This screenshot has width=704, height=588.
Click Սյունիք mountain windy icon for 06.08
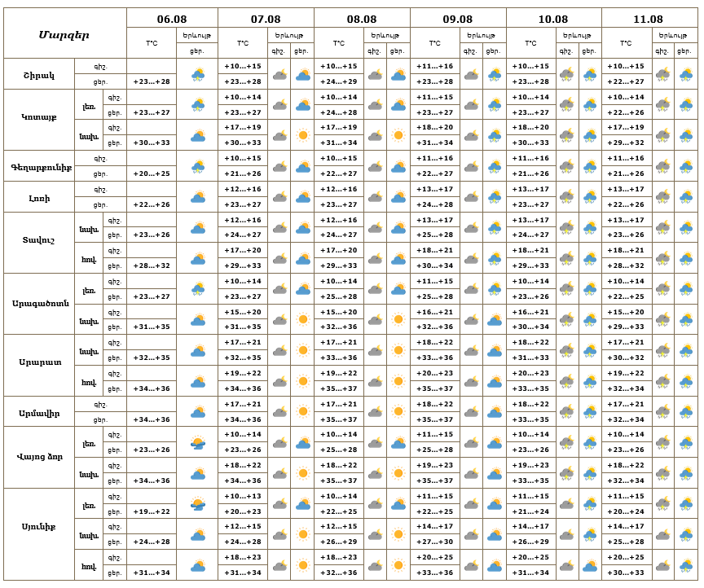click(197, 504)
